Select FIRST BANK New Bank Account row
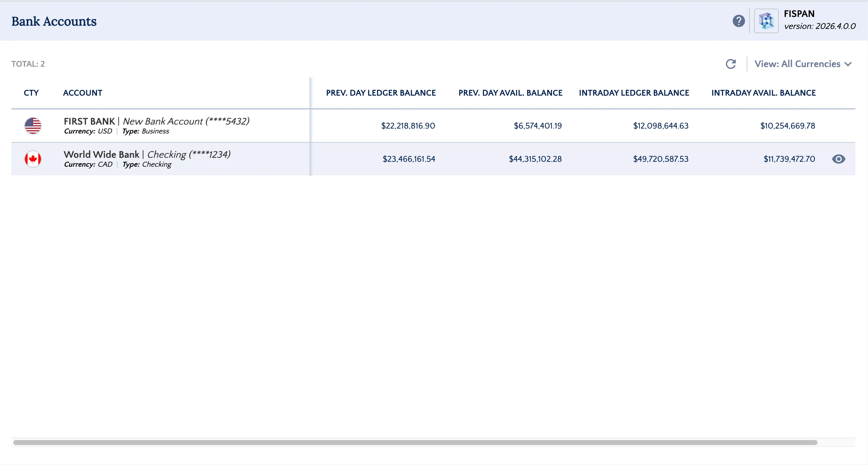This screenshot has width=868, height=465. click(x=433, y=125)
